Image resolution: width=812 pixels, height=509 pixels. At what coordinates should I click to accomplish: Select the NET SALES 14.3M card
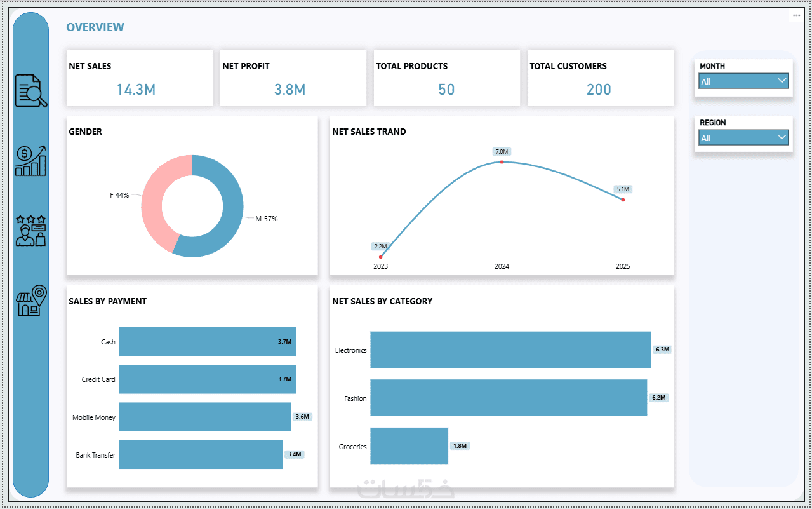(x=140, y=78)
